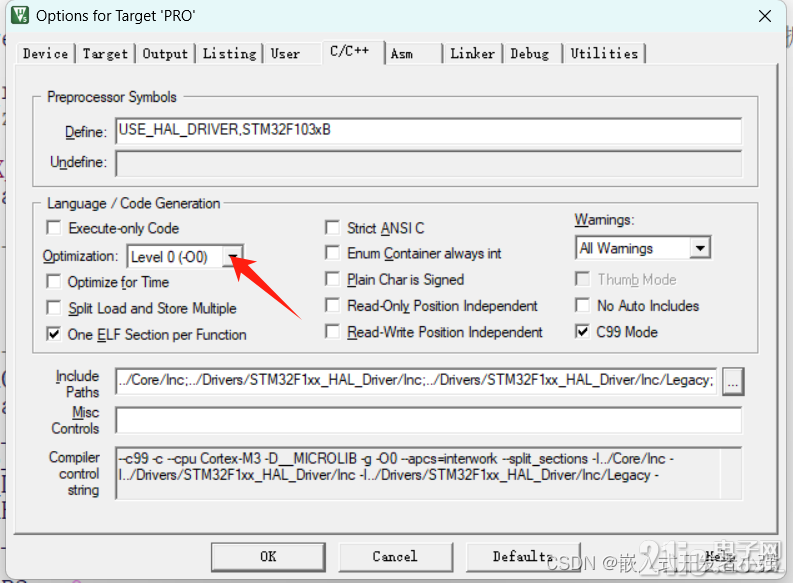Click the Misc Controls field
Screen dimensions: 793x583
(428, 420)
